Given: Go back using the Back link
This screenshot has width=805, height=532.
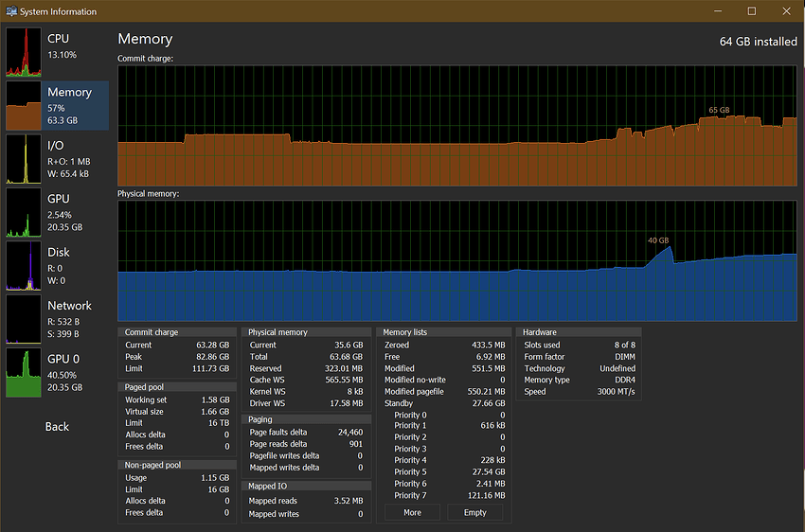Looking at the screenshot, I should [57, 427].
